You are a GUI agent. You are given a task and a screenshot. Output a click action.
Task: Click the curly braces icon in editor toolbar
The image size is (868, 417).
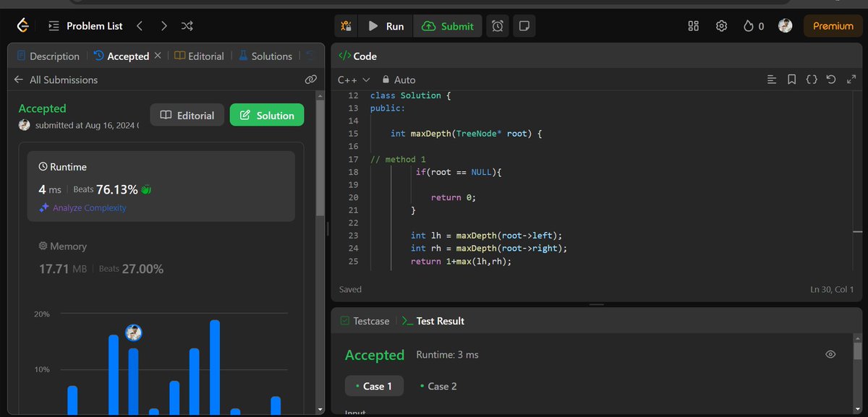(x=812, y=79)
